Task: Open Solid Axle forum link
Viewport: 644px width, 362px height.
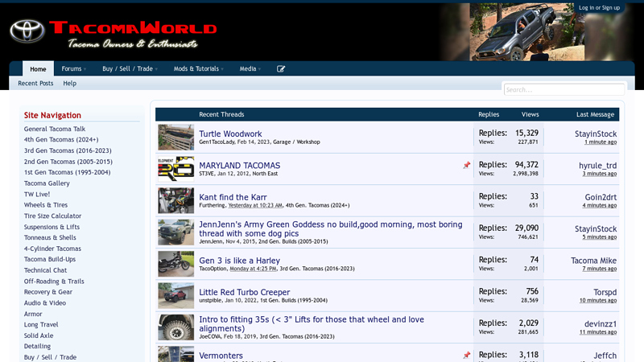Action: click(39, 335)
